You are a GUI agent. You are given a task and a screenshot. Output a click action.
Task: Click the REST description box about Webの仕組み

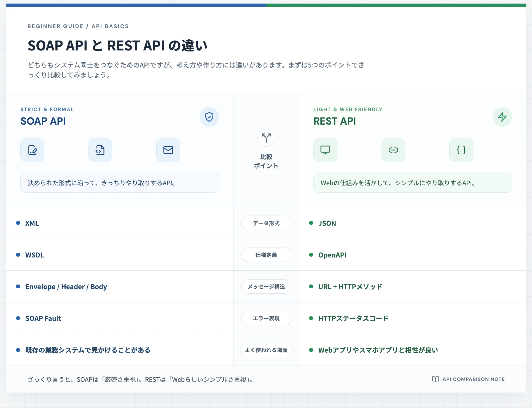click(413, 183)
